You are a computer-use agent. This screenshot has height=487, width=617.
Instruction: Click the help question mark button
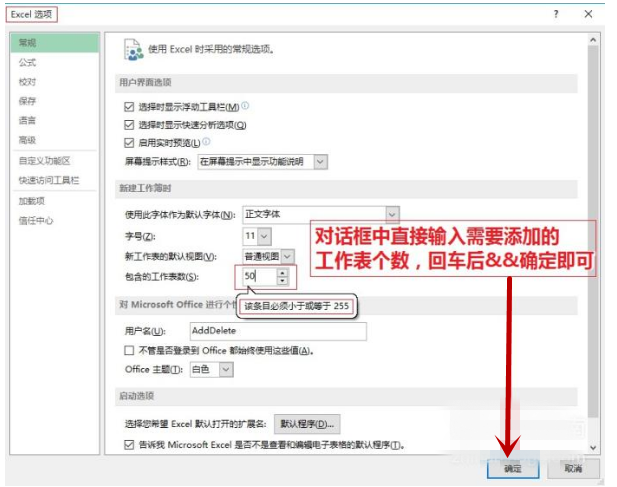(x=556, y=14)
